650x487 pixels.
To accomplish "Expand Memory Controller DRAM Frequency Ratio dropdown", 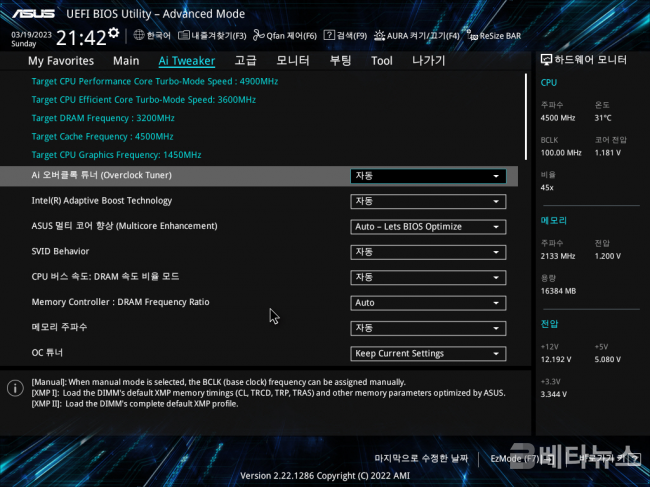I will (x=428, y=303).
